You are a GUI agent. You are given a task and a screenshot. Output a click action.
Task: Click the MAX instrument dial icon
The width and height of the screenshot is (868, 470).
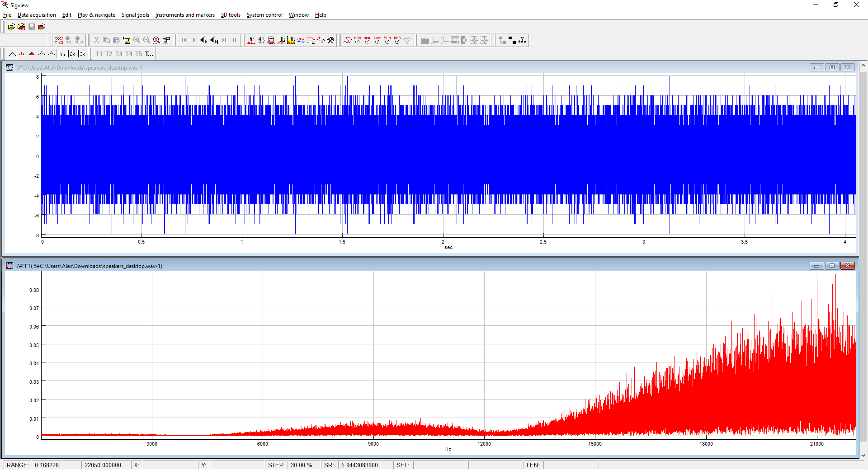click(x=357, y=40)
